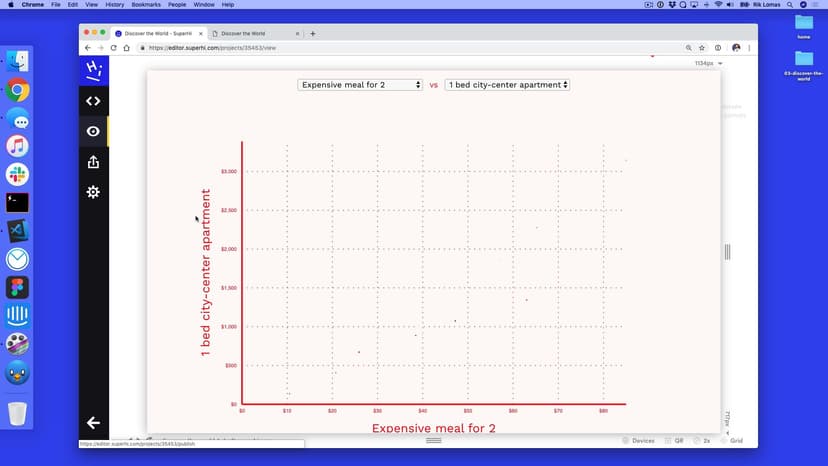This screenshot has height=466, width=828.
Task: Click the right-edge preview width resize handle
Action: click(x=727, y=252)
